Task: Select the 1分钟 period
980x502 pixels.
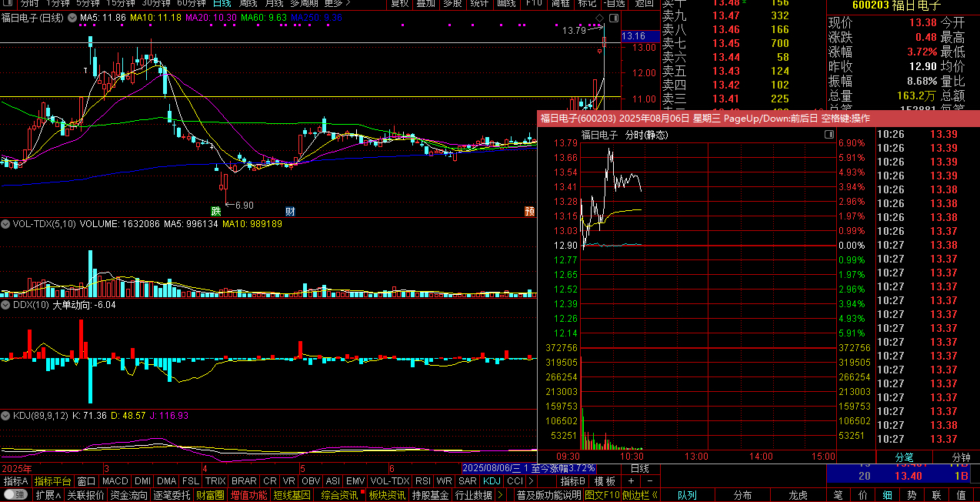Action: pos(57,3)
